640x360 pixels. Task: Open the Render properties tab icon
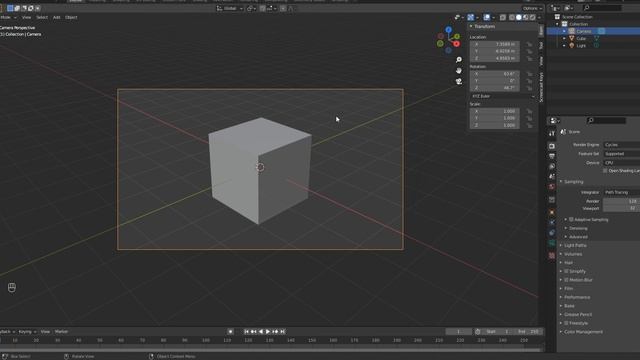pos(552,146)
